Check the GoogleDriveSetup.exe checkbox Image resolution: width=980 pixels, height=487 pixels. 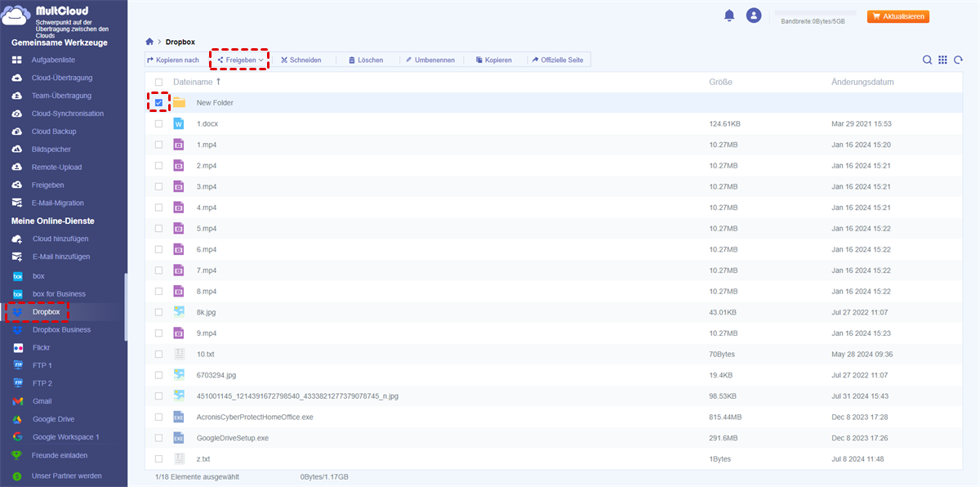pos(158,438)
